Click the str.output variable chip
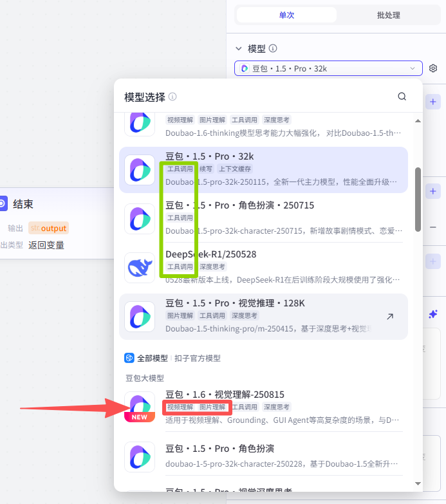 tap(48, 229)
